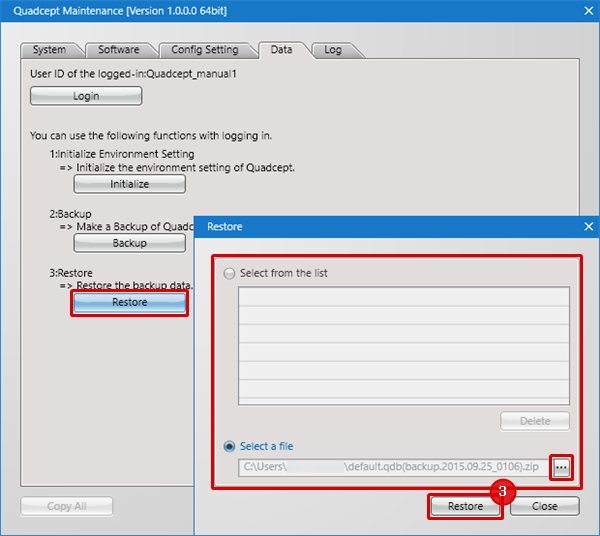Click the Copy All button

tap(67, 506)
